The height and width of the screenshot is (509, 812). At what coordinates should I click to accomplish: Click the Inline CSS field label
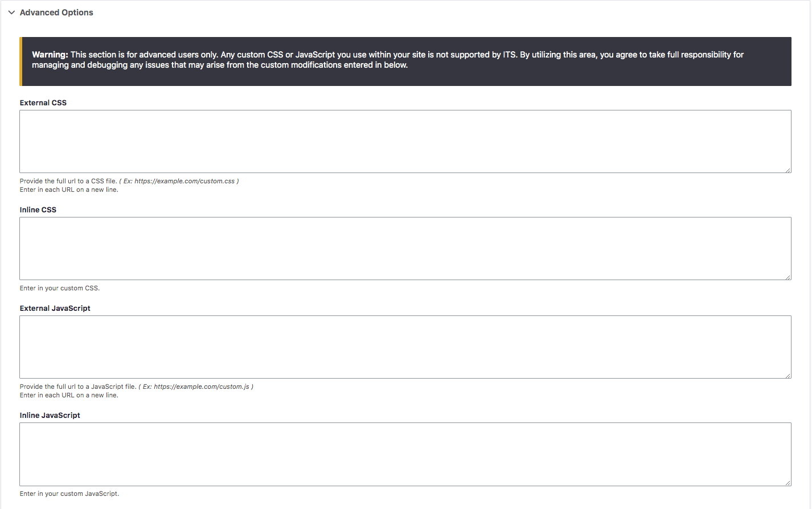point(38,210)
